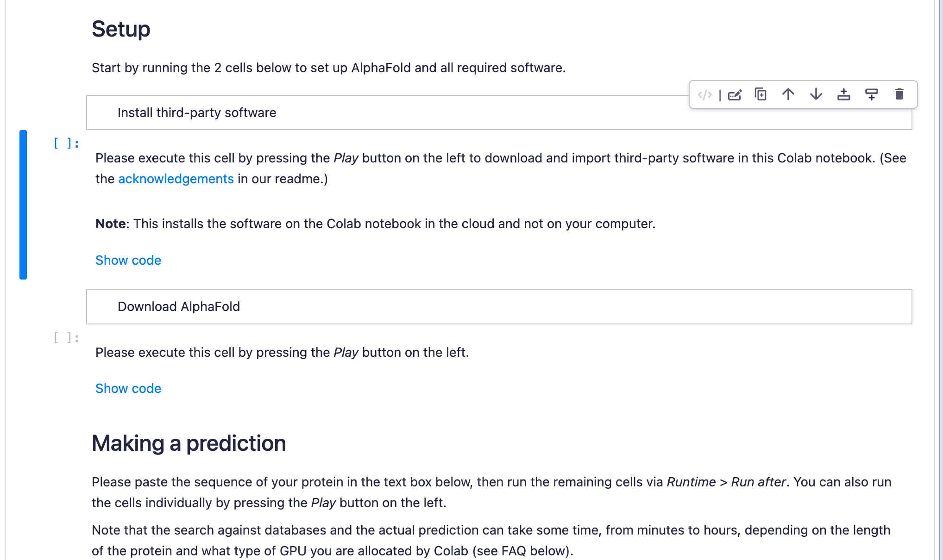This screenshot has width=943, height=560.
Task: Move the selected cell down
Action: [816, 94]
